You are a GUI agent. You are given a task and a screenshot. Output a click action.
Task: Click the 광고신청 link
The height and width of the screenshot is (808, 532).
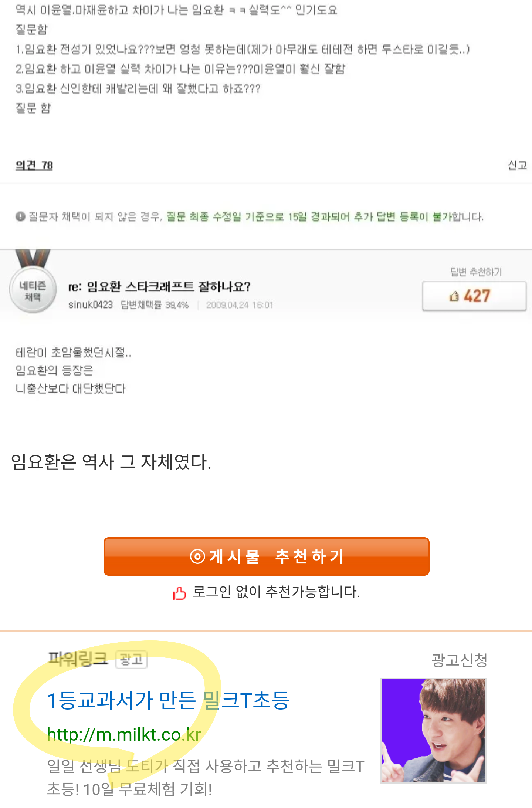tap(460, 660)
